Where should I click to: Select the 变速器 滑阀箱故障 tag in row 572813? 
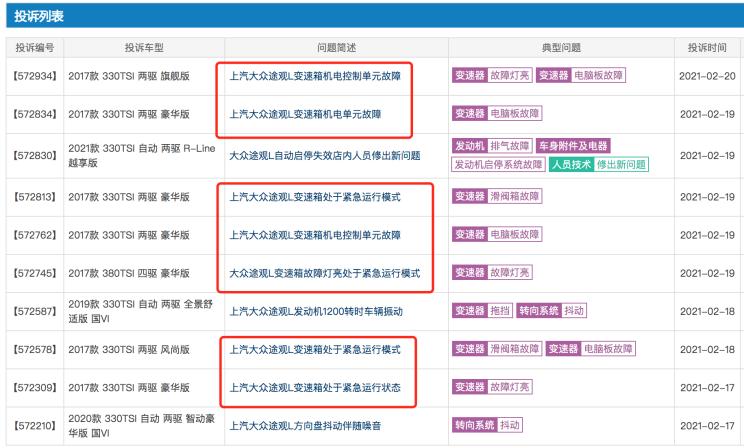tap(497, 196)
